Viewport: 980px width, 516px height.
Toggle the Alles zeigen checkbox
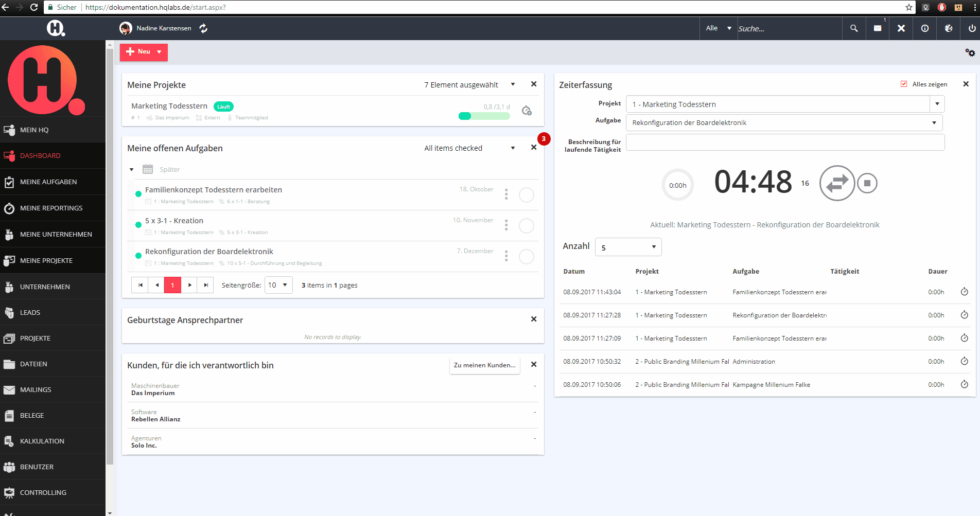click(904, 84)
